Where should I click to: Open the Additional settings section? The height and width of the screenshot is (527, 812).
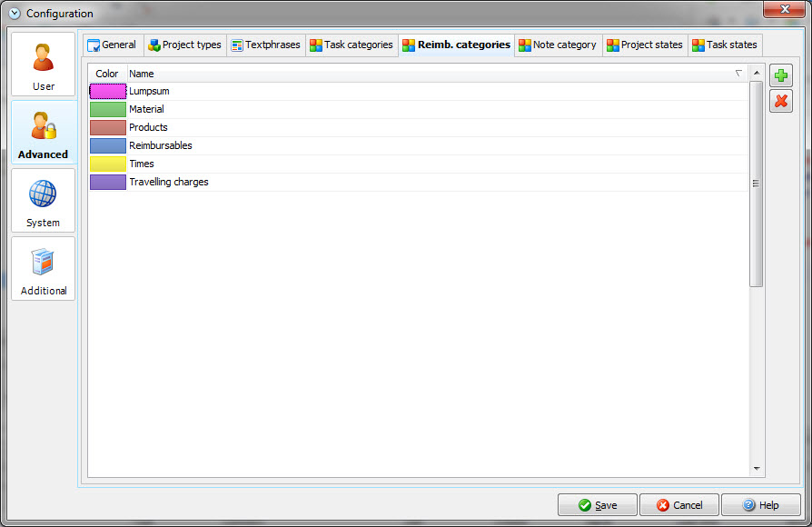(x=44, y=269)
